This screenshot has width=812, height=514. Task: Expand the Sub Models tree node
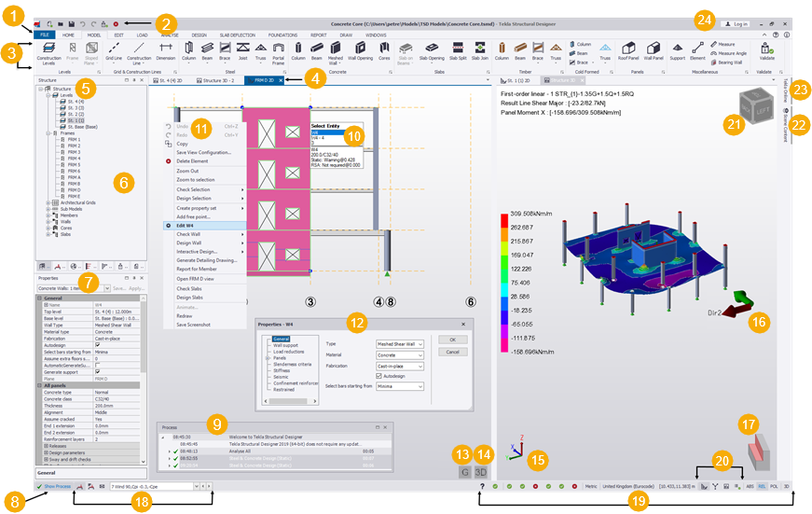click(x=48, y=209)
